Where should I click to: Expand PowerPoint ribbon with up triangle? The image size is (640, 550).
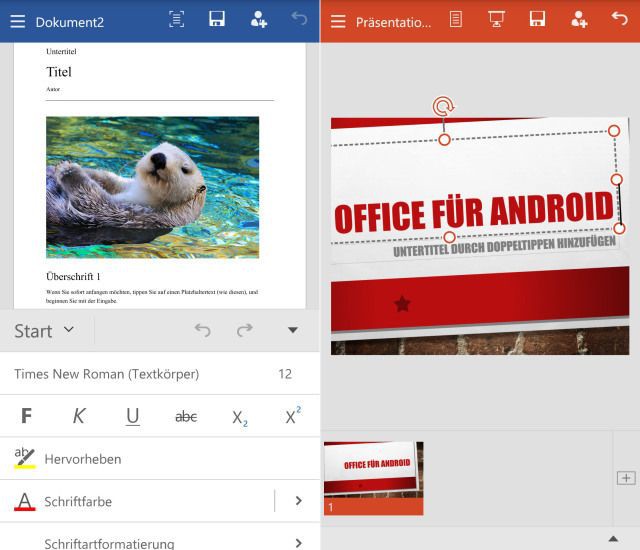(613, 539)
